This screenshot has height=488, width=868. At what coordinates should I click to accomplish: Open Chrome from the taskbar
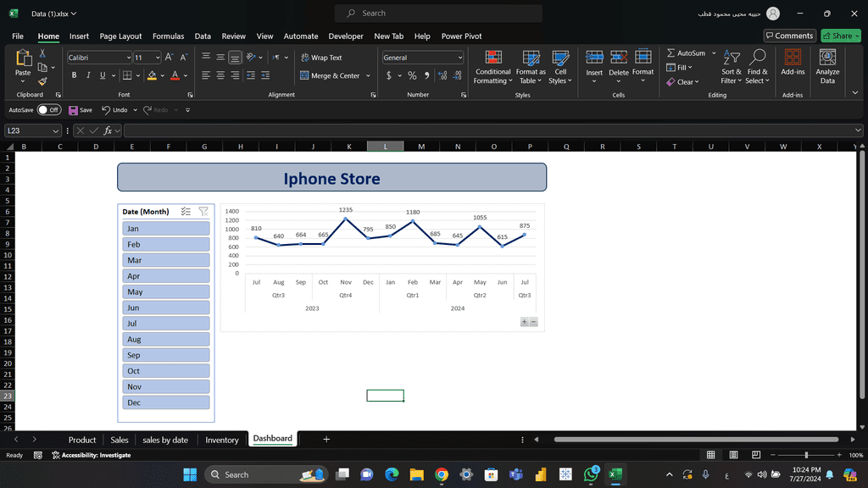tap(441, 474)
